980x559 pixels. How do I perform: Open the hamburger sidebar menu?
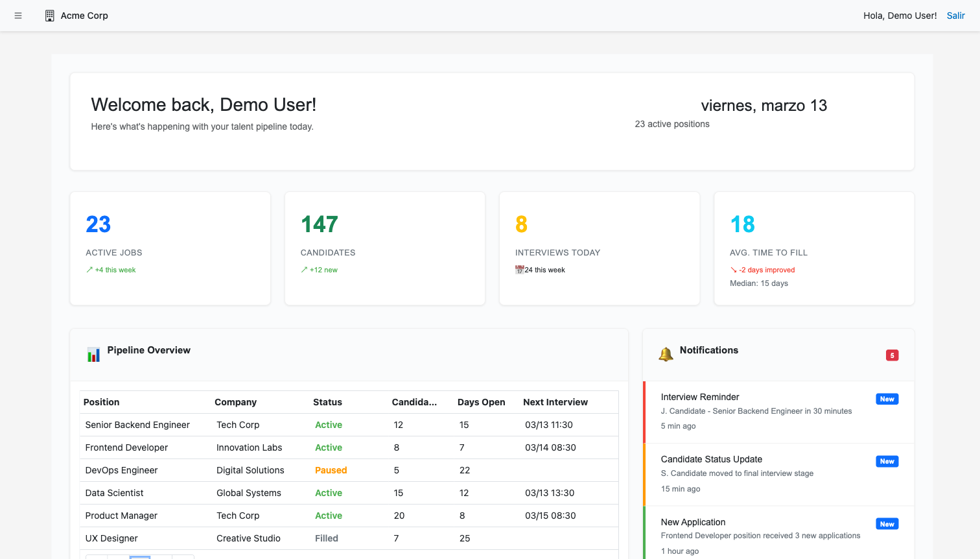tap(18, 16)
